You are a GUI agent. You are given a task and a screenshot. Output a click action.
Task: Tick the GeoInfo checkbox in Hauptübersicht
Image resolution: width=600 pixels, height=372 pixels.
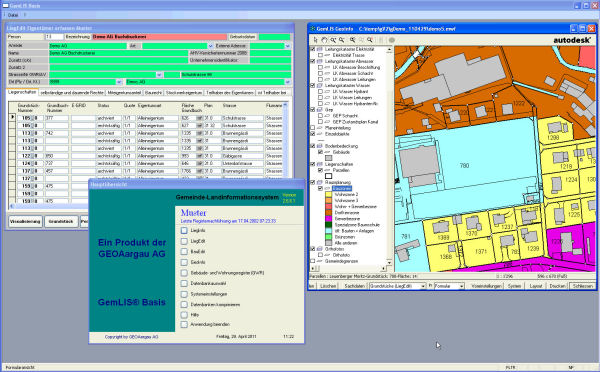tap(184, 262)
